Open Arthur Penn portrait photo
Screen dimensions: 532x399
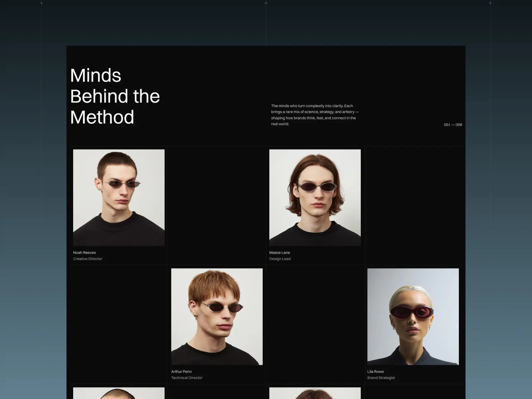point(217,317)
